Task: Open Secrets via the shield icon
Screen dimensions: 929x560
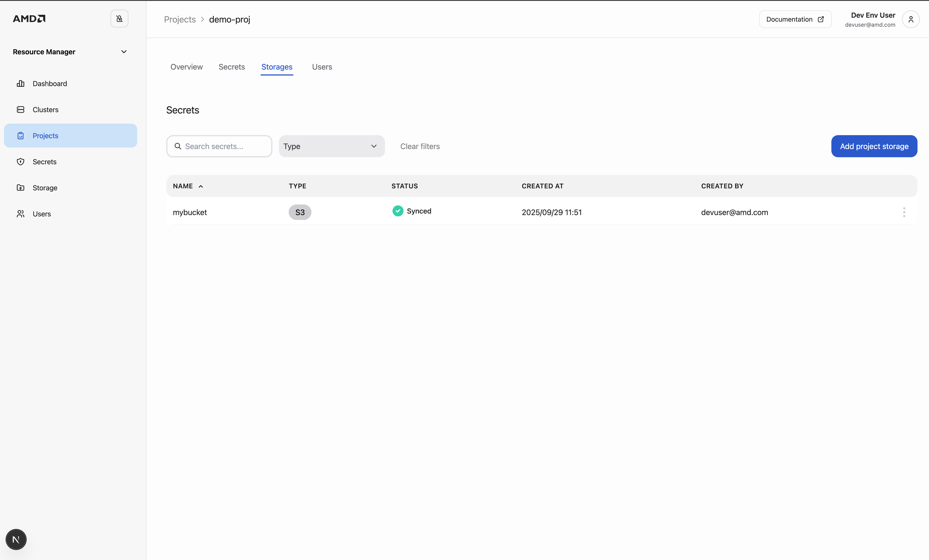Action: coord(21,161)
